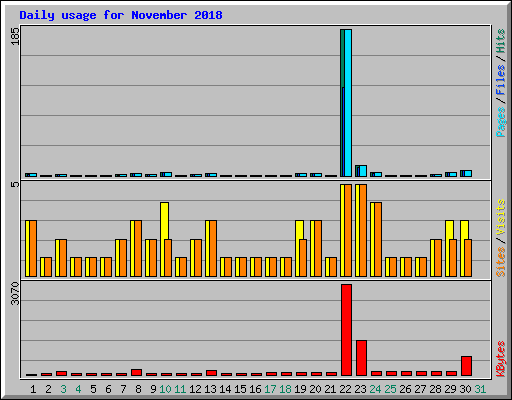Click the day 20 axis label
This screenshot has width=512, height=400.
(x=315, y=389)
